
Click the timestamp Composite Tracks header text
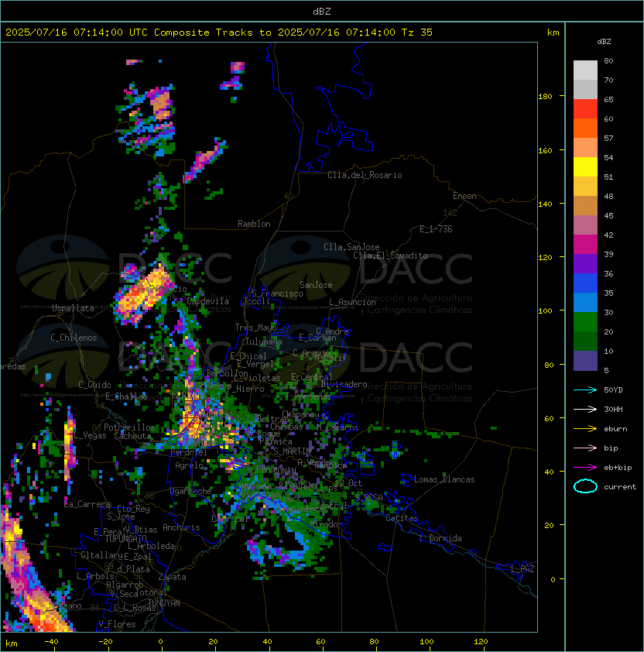point(219,33)
